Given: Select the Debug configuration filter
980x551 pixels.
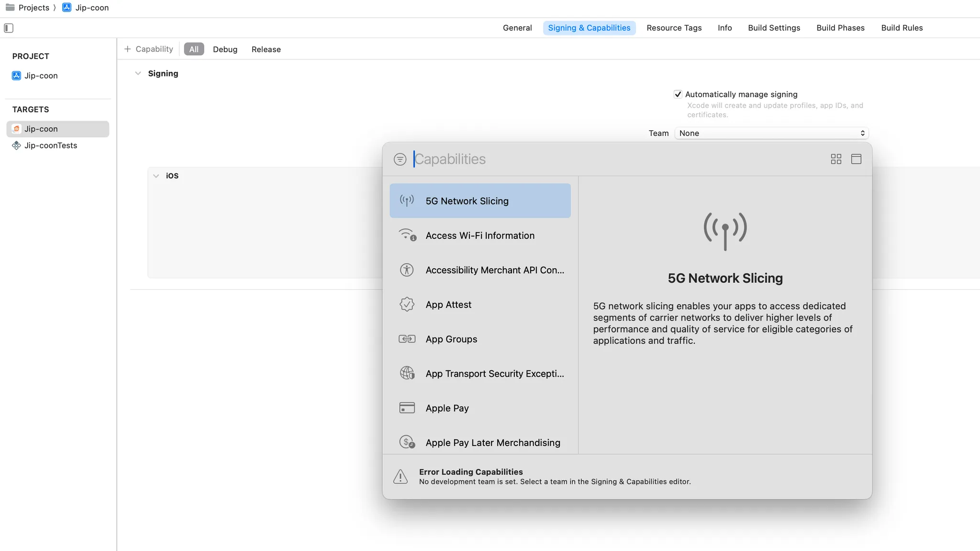Looking at the screenshot, I should click(x=225, y=49).
